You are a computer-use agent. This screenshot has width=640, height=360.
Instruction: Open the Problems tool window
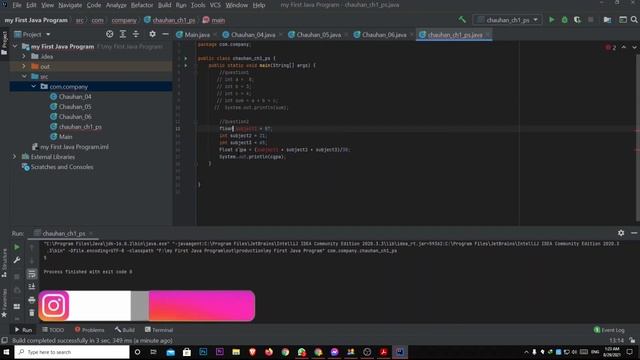coord(89,330)
